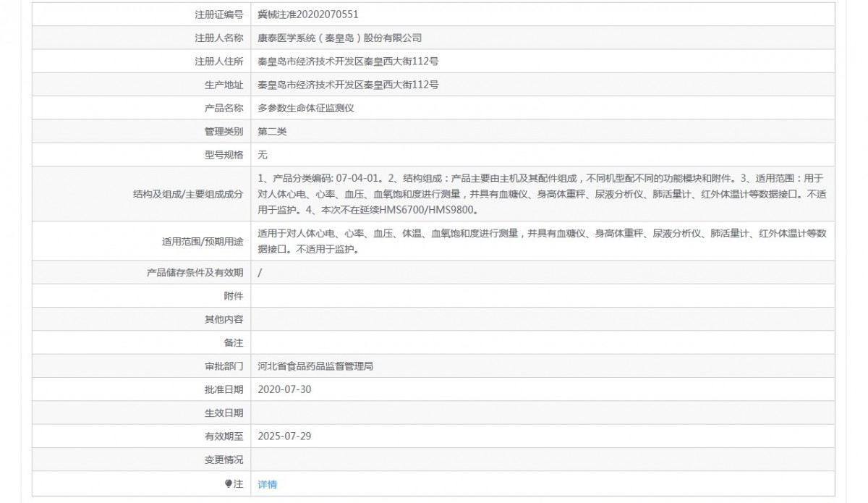Click the 无 value in the 型号规格 row
This screenshot has height=503, width=868.
(x=263, y=156)
